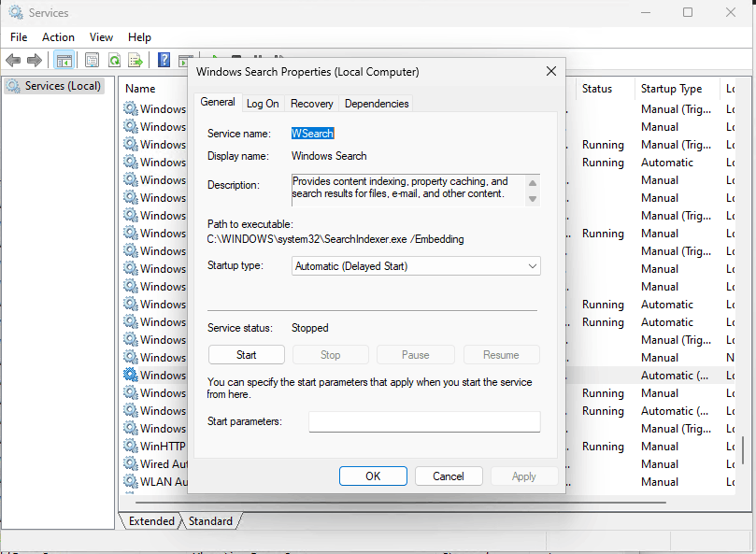This screenshot has height=554, width=756.
Task: Select the WinHTTP service row name
Action: [x=163, y=447]
